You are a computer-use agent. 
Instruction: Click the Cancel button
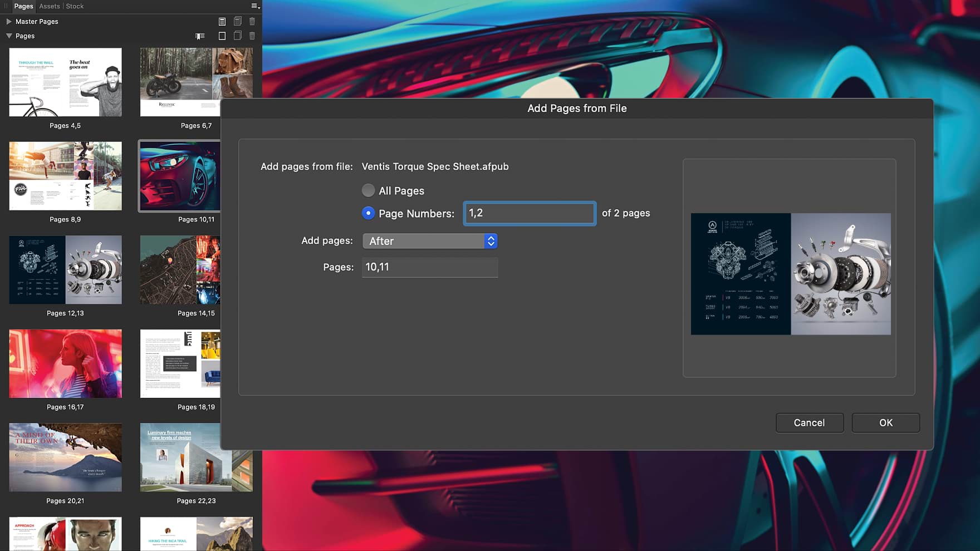coord(810,423)
